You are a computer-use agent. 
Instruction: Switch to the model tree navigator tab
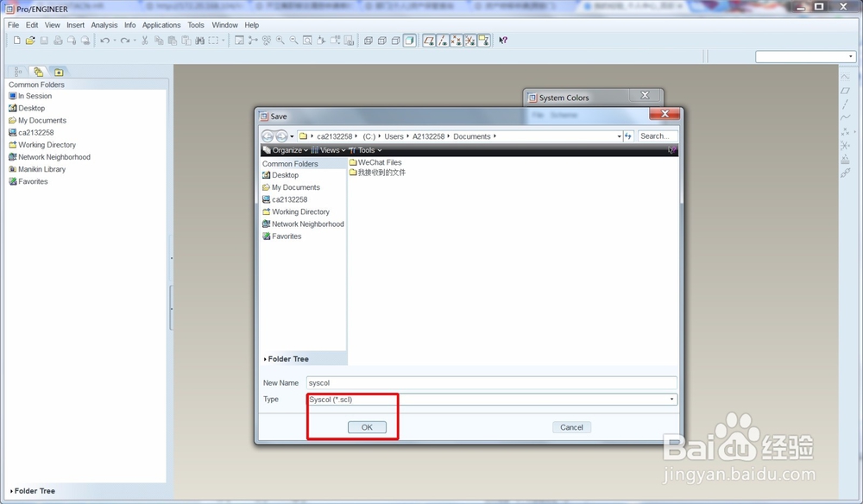(18, 72)
